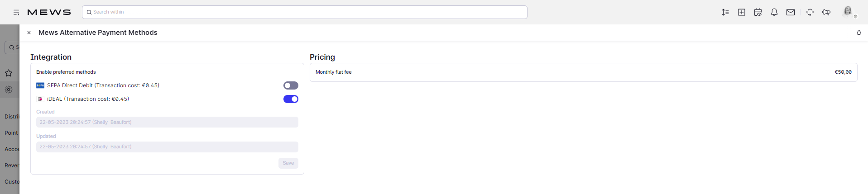Enable the SEPA Direct Debit toggle
Viewport: 868px width, 194px height.
pos(291,85)
